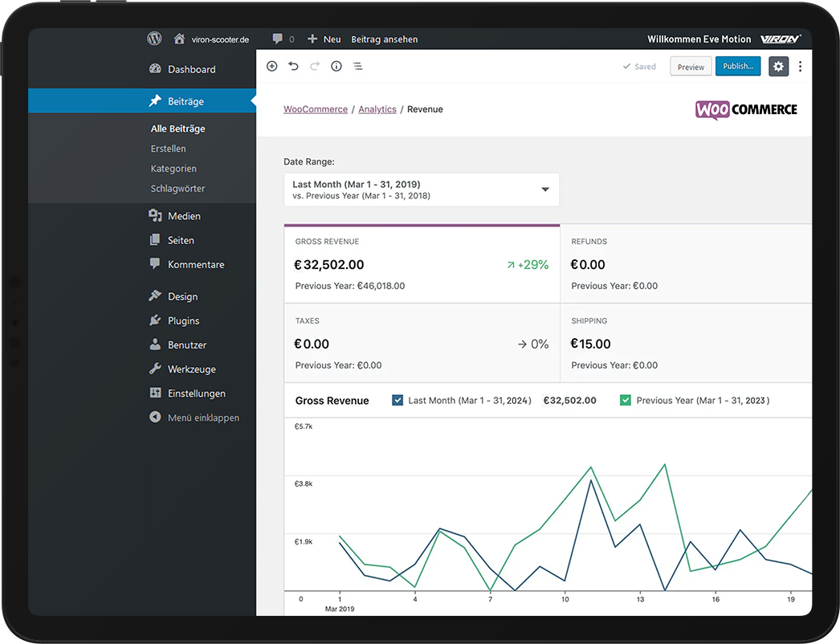The height and width of the screenshot is (644, 840).
Task: Click the Revenue breadcrumb text
Action: point(425,109)
